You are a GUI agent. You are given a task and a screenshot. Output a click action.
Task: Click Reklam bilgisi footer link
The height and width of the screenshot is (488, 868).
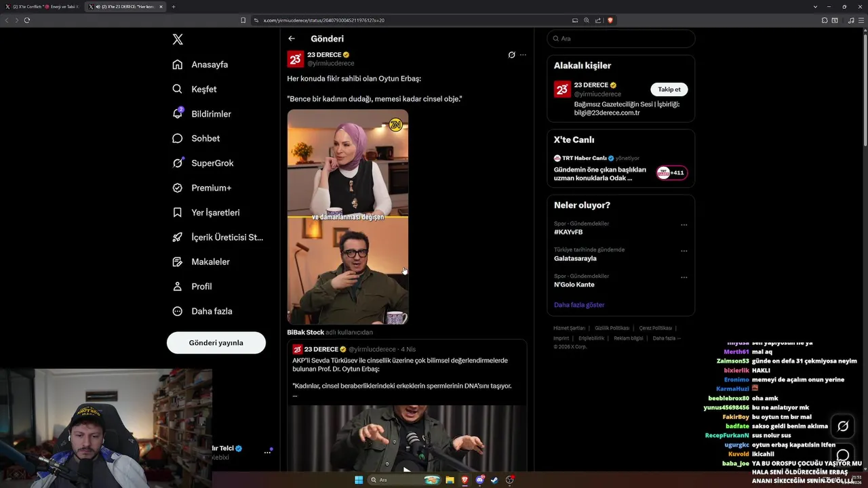[x=629, y=338]
